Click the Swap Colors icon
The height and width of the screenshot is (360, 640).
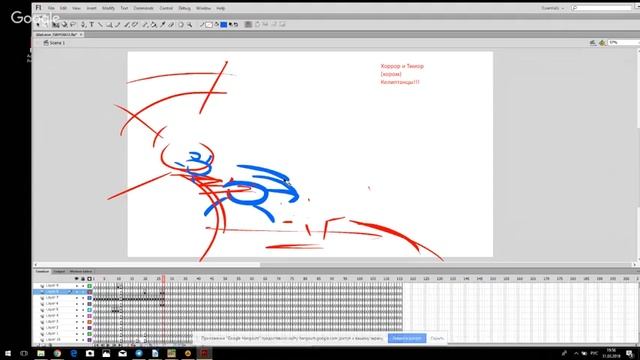(x=236, y=24)
